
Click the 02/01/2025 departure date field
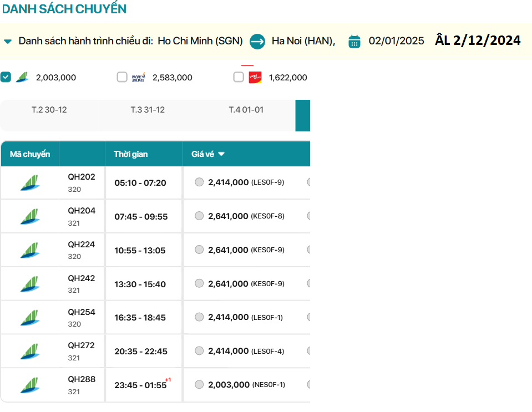point(396,41)
